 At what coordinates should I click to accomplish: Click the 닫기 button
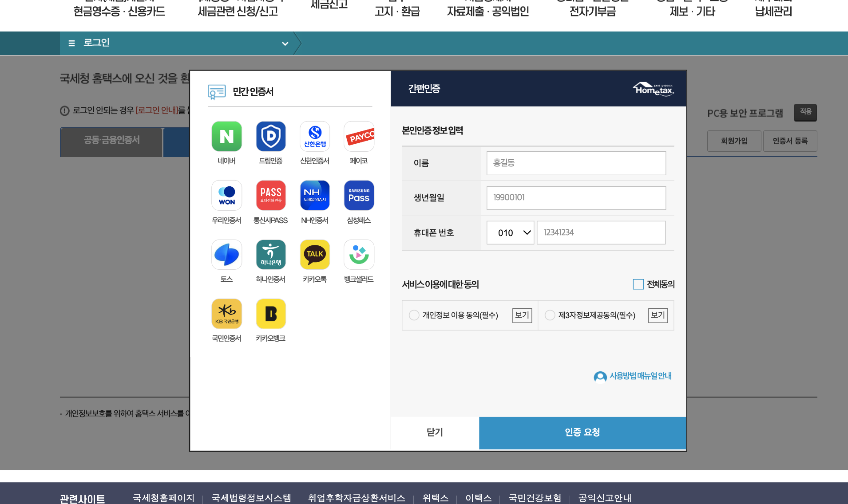435,433
